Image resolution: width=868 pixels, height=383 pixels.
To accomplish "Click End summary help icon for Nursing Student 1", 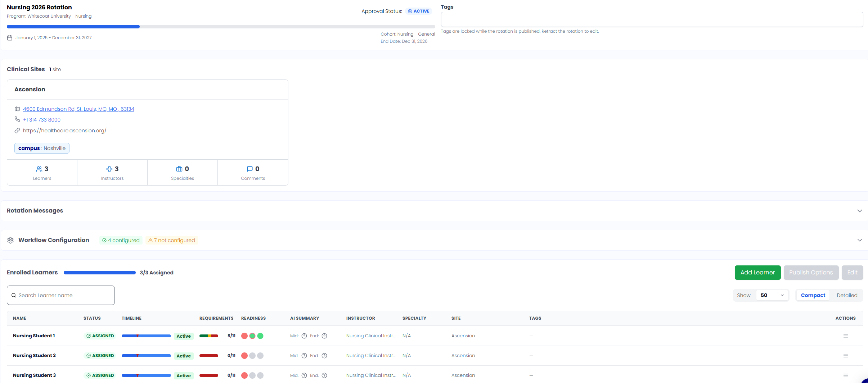I will pos(324,336).
